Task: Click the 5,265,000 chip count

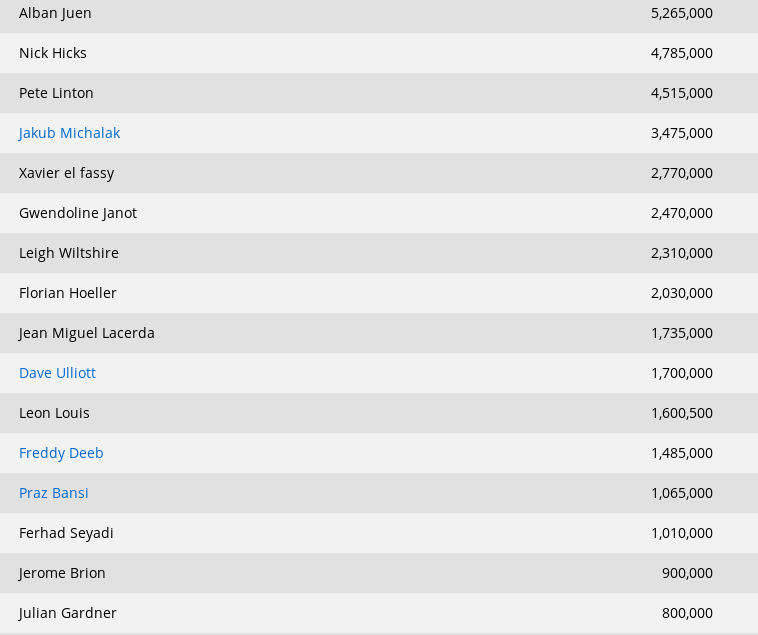Action: (x=681, y=13)
